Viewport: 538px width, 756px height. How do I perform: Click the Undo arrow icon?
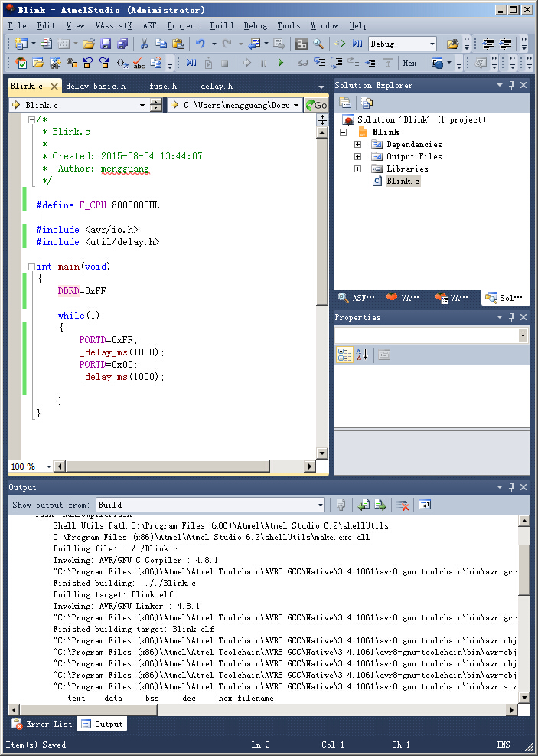[x=200, y=44]
